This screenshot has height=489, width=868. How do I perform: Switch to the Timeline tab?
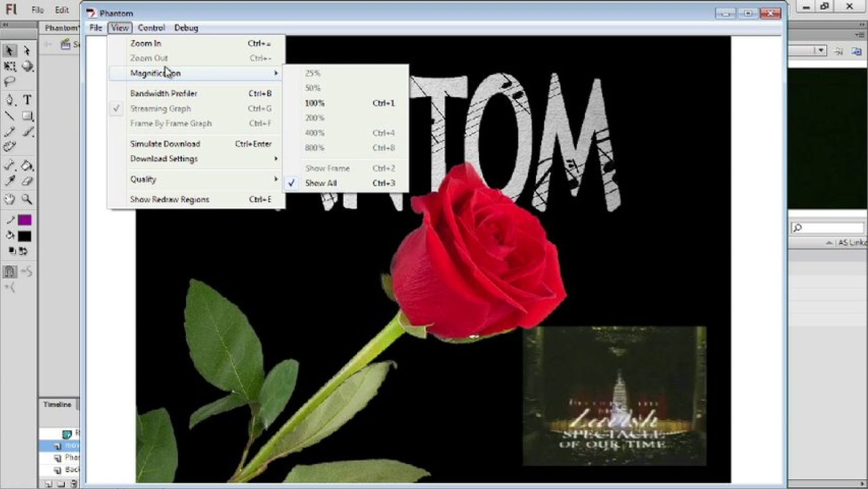[x=58, y=404]
